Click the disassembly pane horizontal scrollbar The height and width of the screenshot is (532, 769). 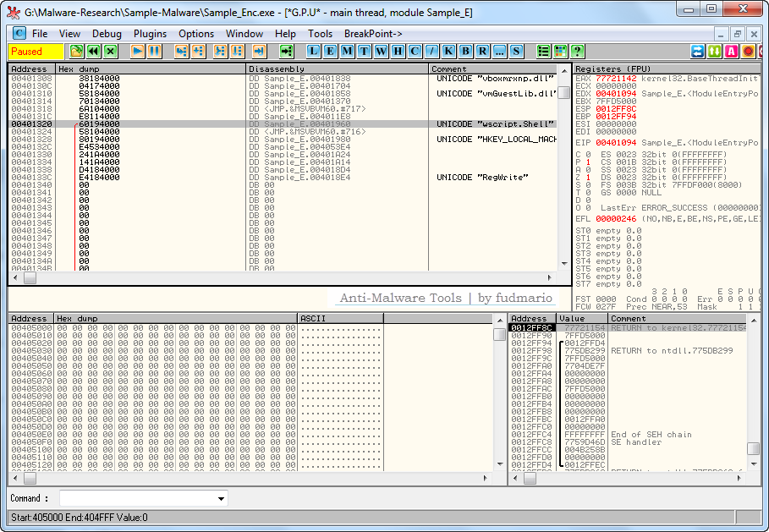click(x=288, y=277)
